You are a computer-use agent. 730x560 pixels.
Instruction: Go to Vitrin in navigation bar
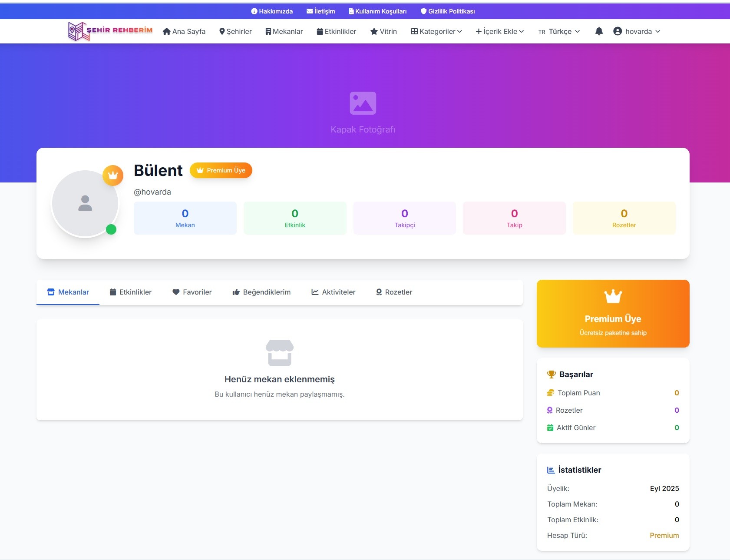[383, 31]
